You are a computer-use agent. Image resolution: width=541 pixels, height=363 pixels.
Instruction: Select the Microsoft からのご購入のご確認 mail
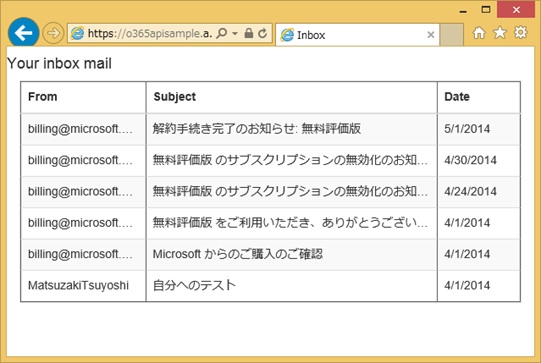coord(270,254)
